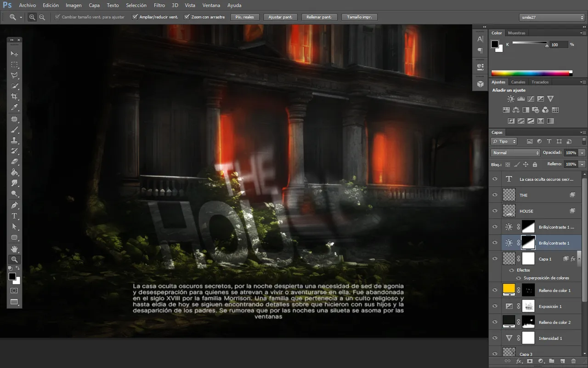Hide the HOUSE layer
The image size is (588, 368).
click(495, 211)
